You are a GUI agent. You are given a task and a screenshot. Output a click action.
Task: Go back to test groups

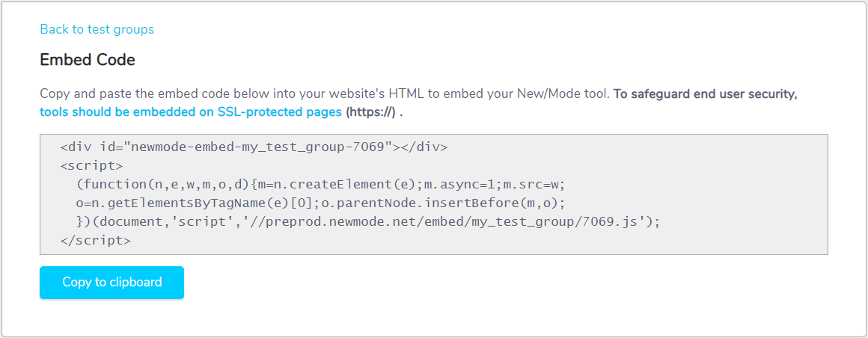[97, 29]
